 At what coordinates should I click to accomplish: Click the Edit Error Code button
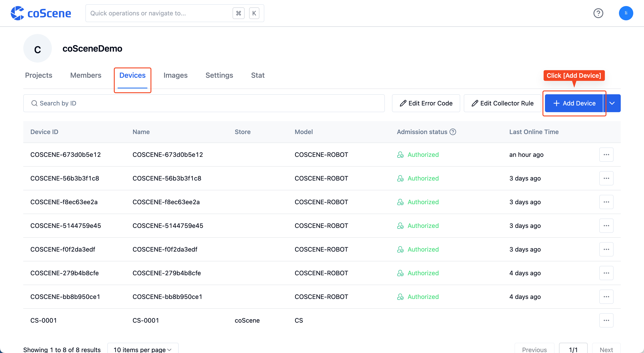(x=426, y=103)
